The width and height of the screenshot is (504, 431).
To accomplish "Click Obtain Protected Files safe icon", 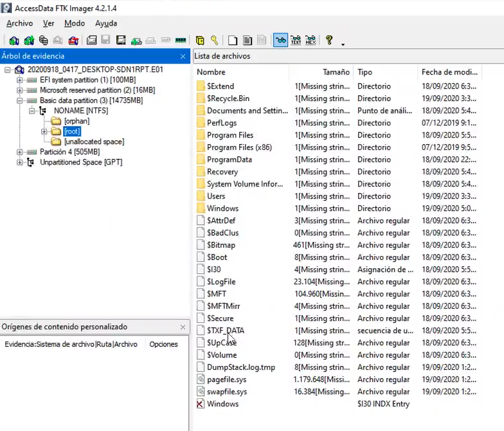I will (x=200, y=41).
